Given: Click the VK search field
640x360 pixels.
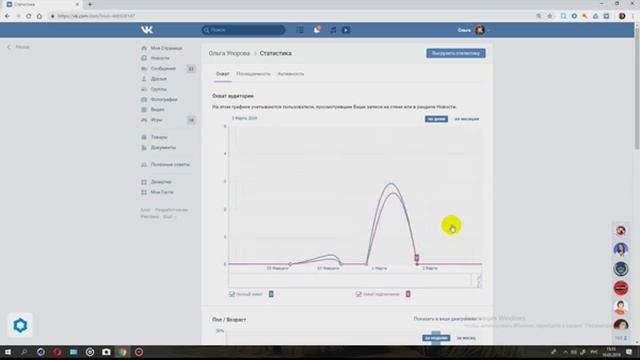Looking at the screenshot, I should click(243, 30).
